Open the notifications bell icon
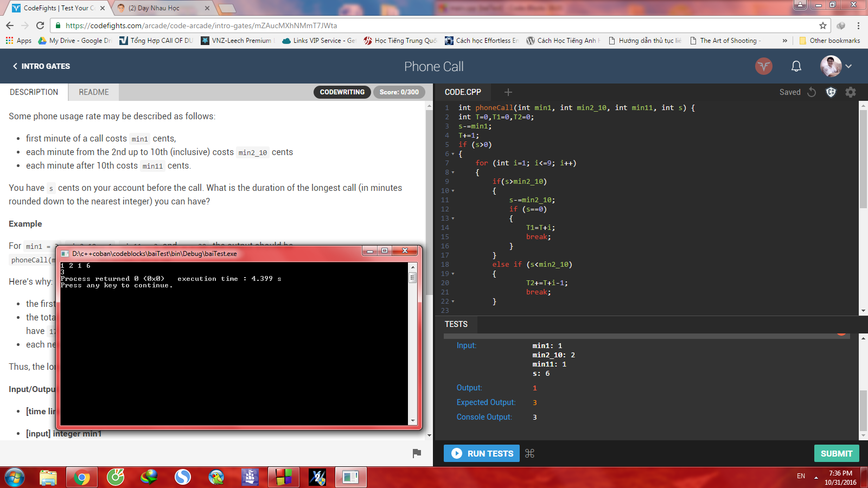Screen dimensions: 868x488 (x=796, y=66)
